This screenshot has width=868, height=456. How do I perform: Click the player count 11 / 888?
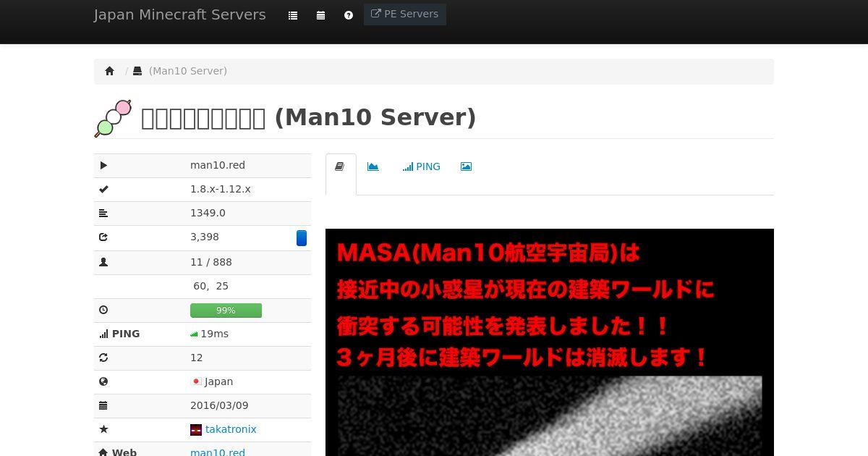click(211, 262)
